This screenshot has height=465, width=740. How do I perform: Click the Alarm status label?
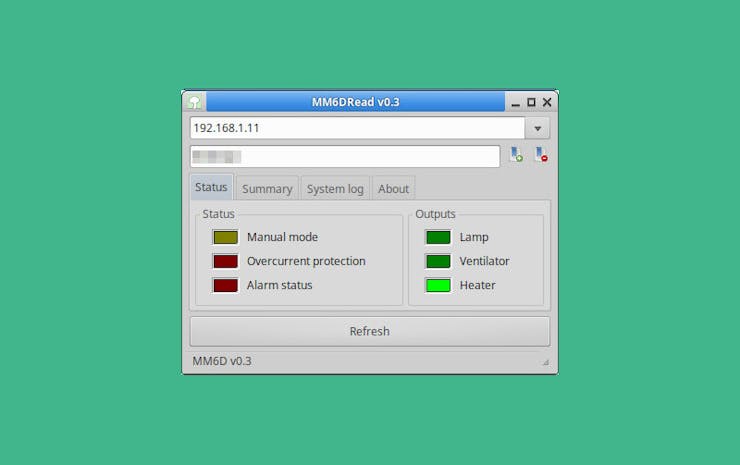pyautogui.click(x=279, y=285)
